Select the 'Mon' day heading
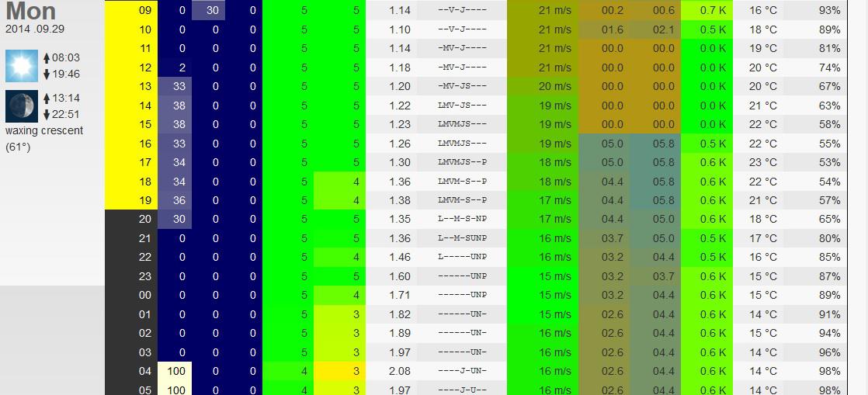 [x=30, y=11]
